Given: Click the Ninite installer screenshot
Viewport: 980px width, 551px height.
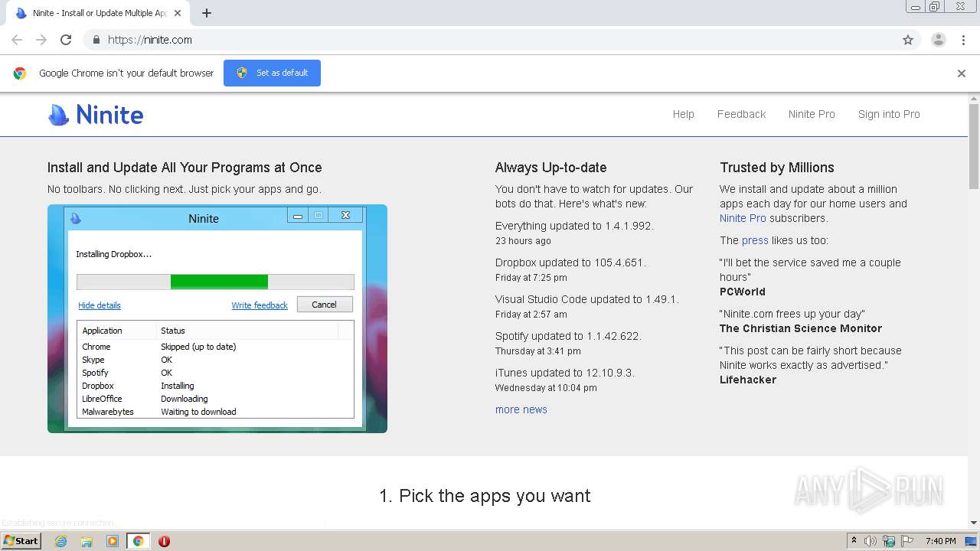Looking at the screenshot, I should pos(217,318).
